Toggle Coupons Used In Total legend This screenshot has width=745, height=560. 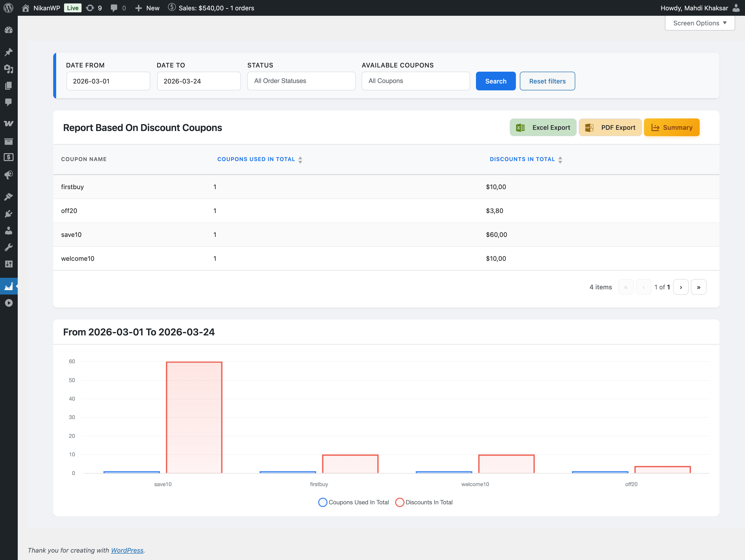pyautogui.click(x=353, y=502)
